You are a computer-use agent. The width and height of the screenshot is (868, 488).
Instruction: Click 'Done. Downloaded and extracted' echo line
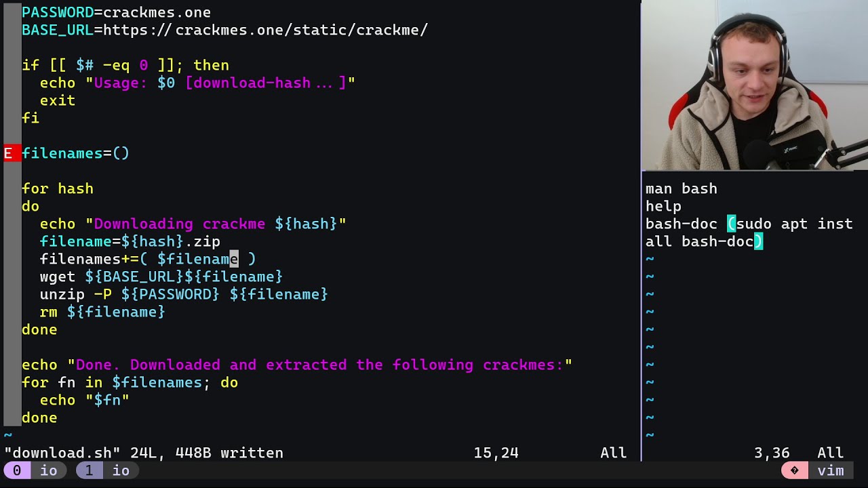(x=297, y=365)
